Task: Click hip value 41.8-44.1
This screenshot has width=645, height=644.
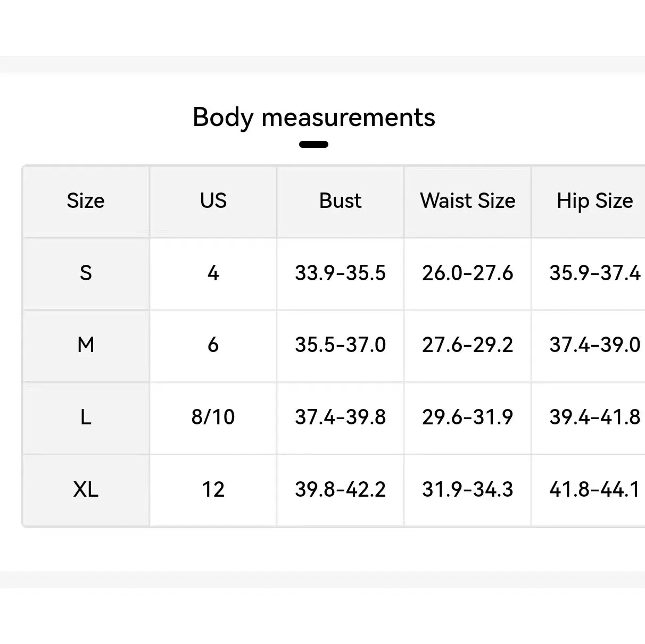Action: point(595,489)
